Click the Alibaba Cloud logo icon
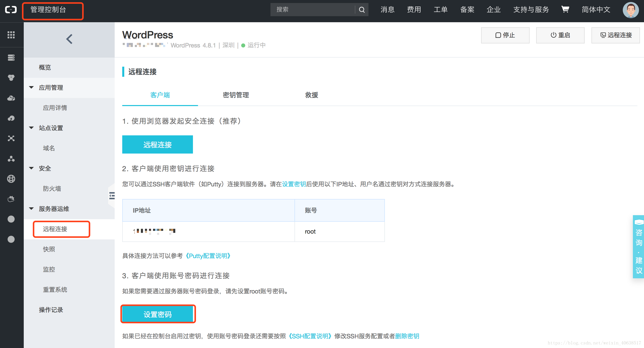The height and width of the screenshot is (348, 644). pyautogui.click(x=11, y=10)
